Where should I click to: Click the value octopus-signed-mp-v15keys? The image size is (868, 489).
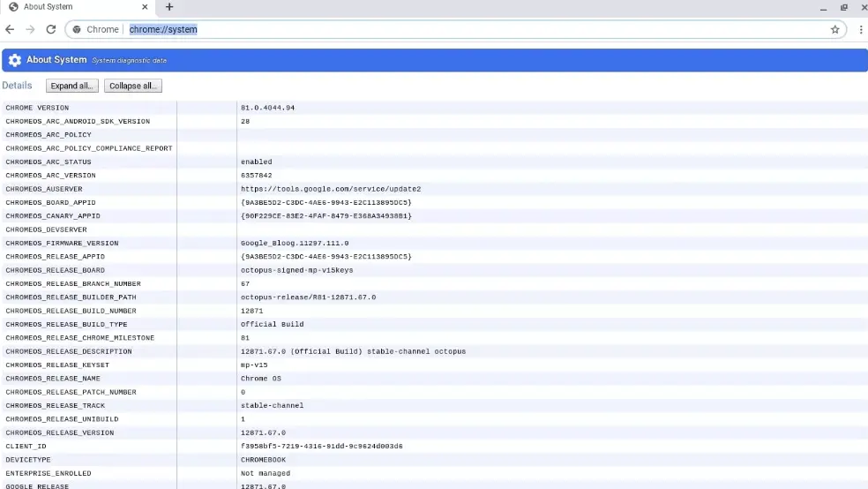(x=296, y=270)
